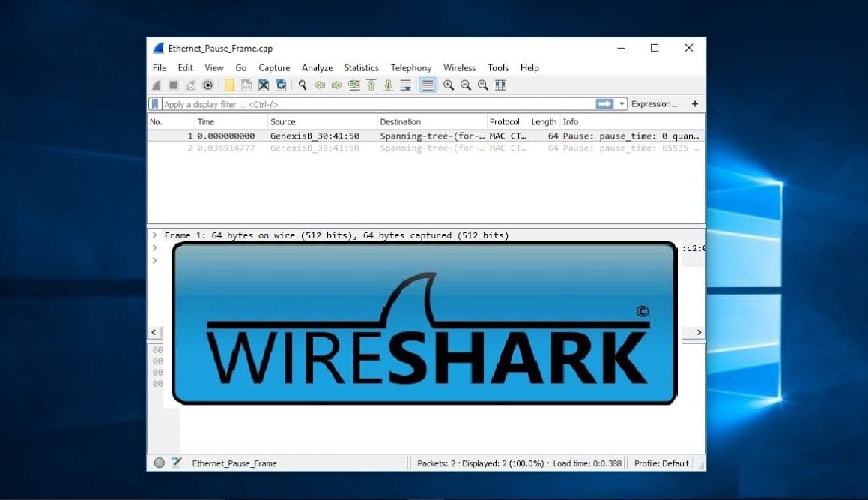Click the Zoom out text icon
This screenshot has height=500, width=868.
click(466, 85)
